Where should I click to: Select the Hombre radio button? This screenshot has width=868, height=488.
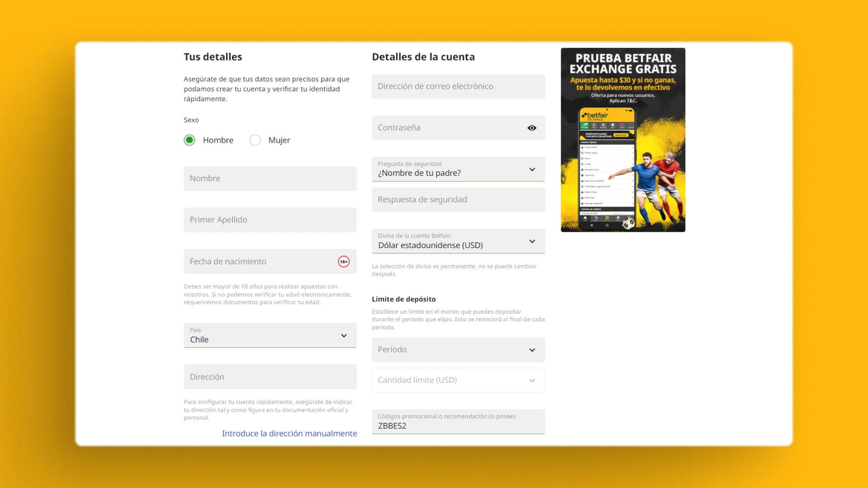(x=189, y=140)
